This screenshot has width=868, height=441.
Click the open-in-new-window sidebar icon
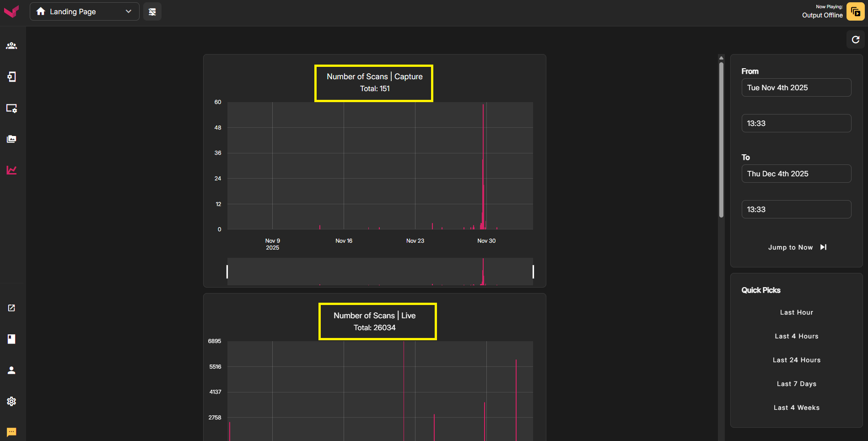11,308
